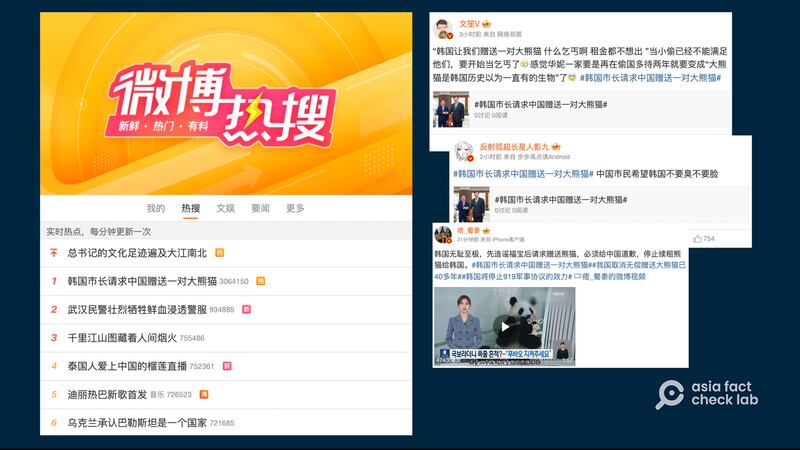Open username at top of 3小时前 post
Viewport: 800px width, 450px height.
[469, 24]
